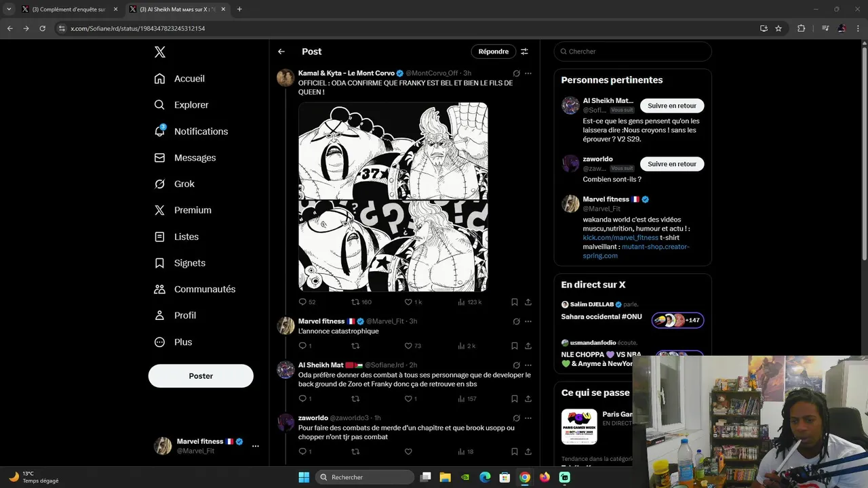This screenshot has width=868, height=488.
Task: Open File Explorer from the taskbar
Action: [446, 477]
